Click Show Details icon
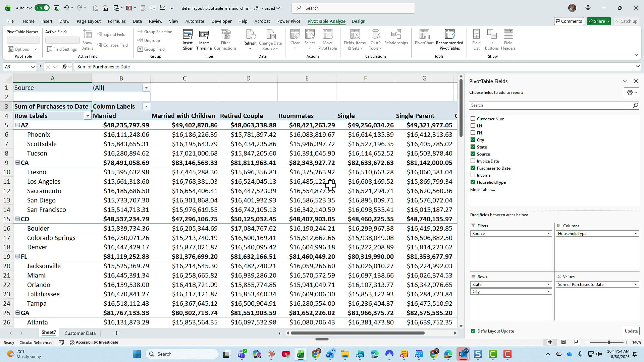 click(87, 40)
